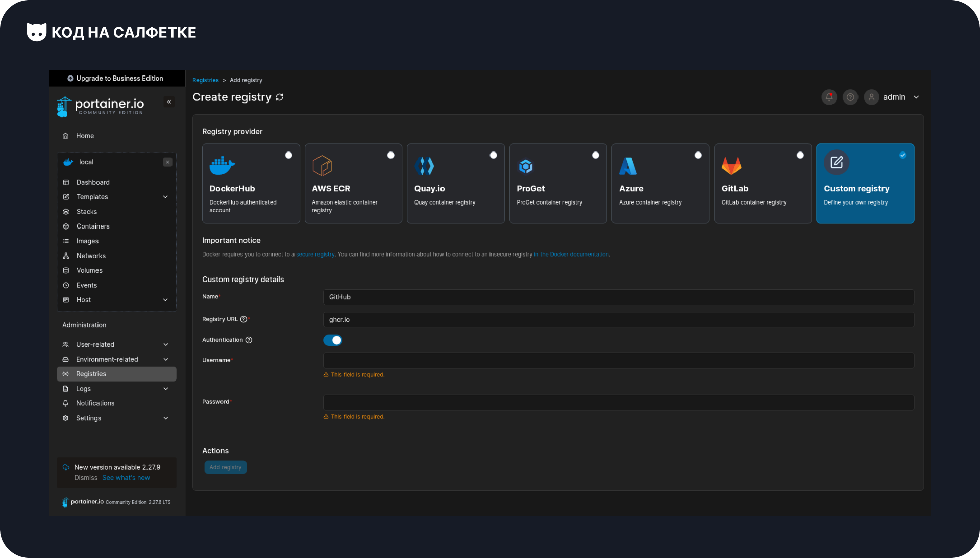
Task: Go to Dashboard in the sidebar
Action: [x=116, y=182]
